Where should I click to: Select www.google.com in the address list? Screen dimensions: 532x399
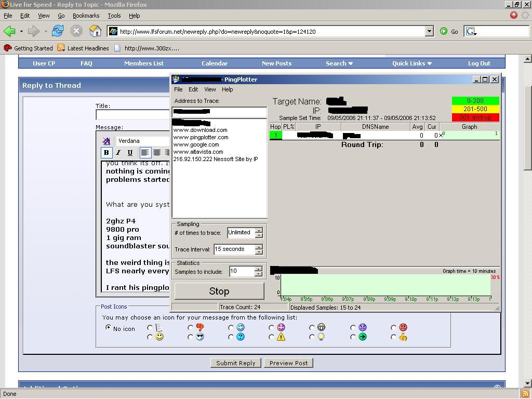click(x=196, y=144)
